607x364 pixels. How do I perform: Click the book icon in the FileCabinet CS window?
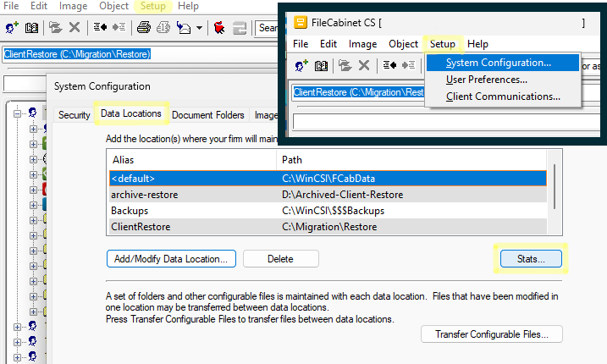(x=321, y=66)
